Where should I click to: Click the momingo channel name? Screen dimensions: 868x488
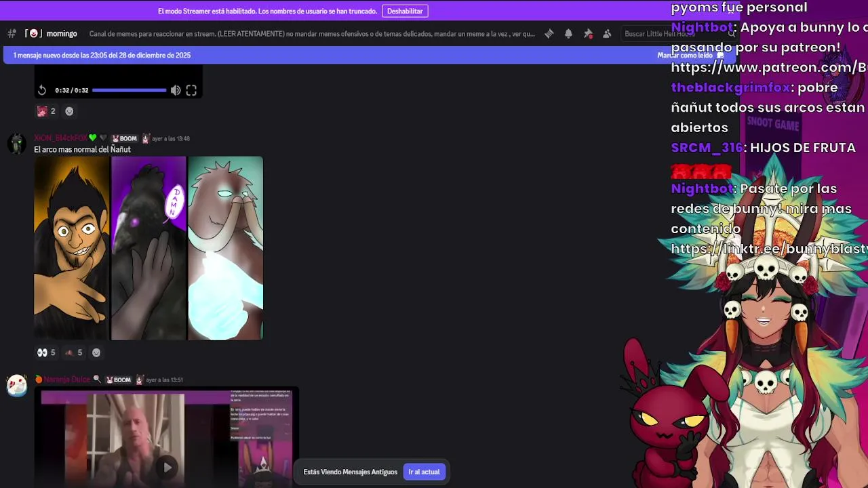pyautogui.click(x=62, y=34)
